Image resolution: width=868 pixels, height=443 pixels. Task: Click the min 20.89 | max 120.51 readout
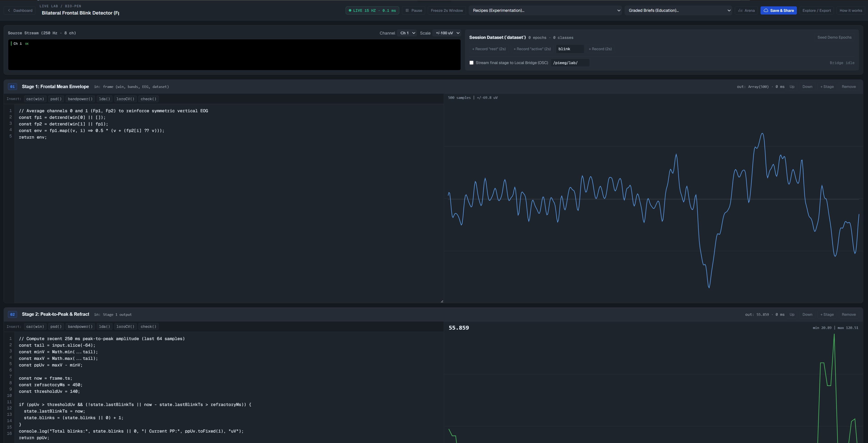[835, 328]
